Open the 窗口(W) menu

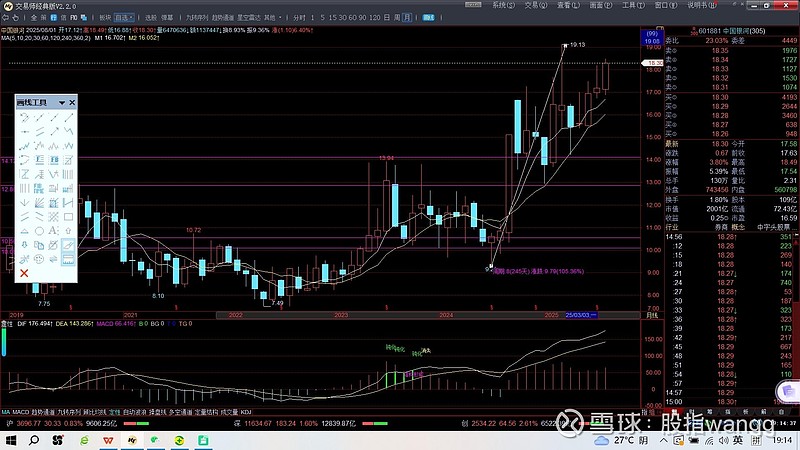click(666, 5)
